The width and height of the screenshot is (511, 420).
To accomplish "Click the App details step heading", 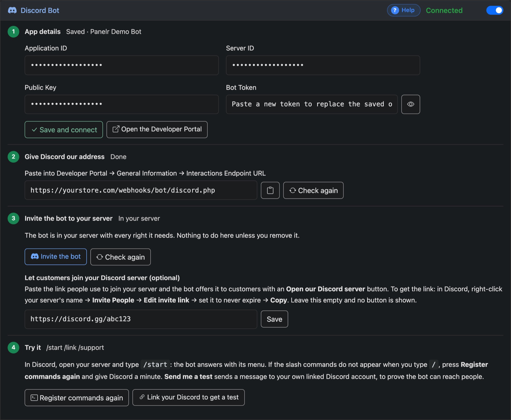I will coord(43,31).
